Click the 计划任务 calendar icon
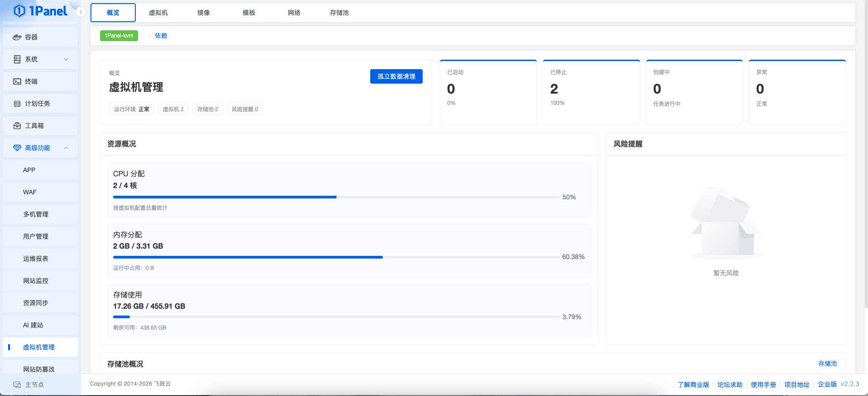This screenshot has width=868, height=396. click(x=17, y=104)
